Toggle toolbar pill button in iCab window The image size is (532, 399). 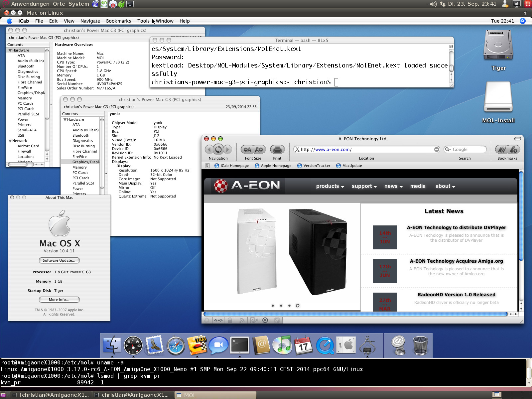(x=517, y=139)
